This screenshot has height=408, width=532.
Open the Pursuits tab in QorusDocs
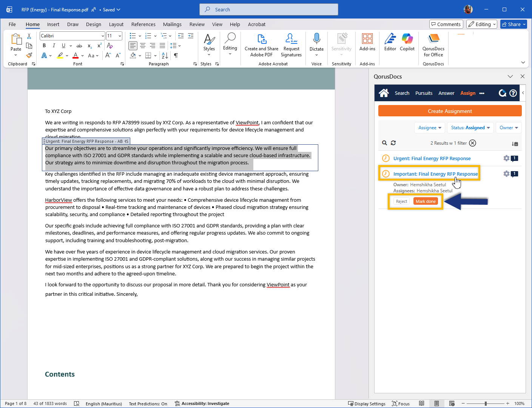pos(424,93)
